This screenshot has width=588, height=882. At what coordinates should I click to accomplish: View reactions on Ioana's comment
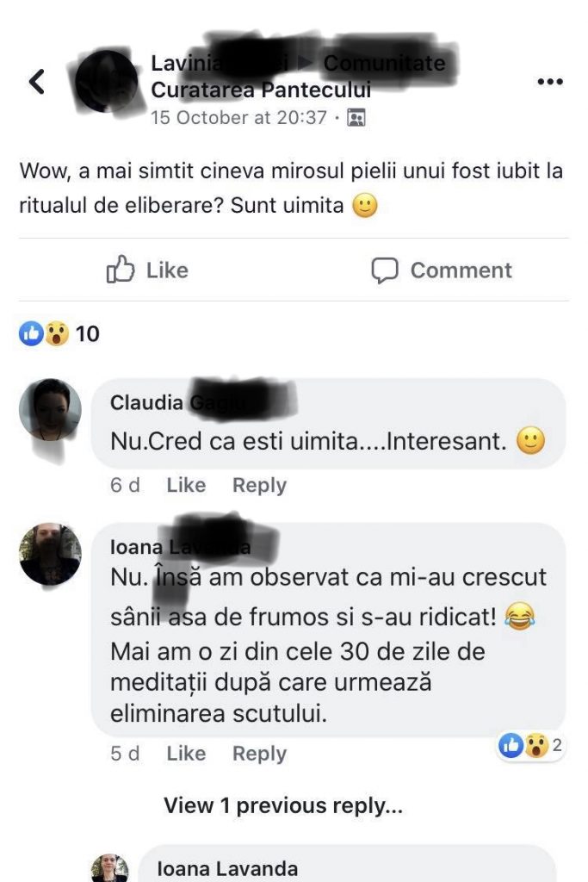(x=530, y=746)
